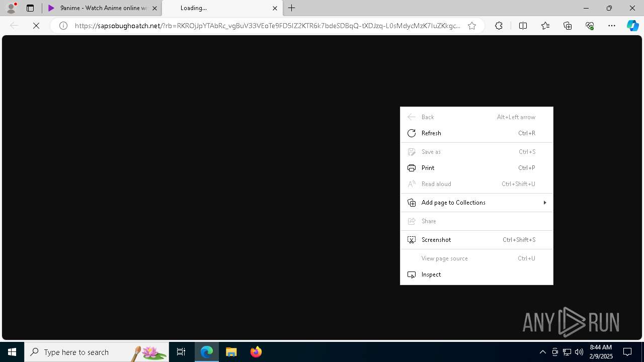
Task: Launch Firefox from taskbar
Action: (256, 352)
